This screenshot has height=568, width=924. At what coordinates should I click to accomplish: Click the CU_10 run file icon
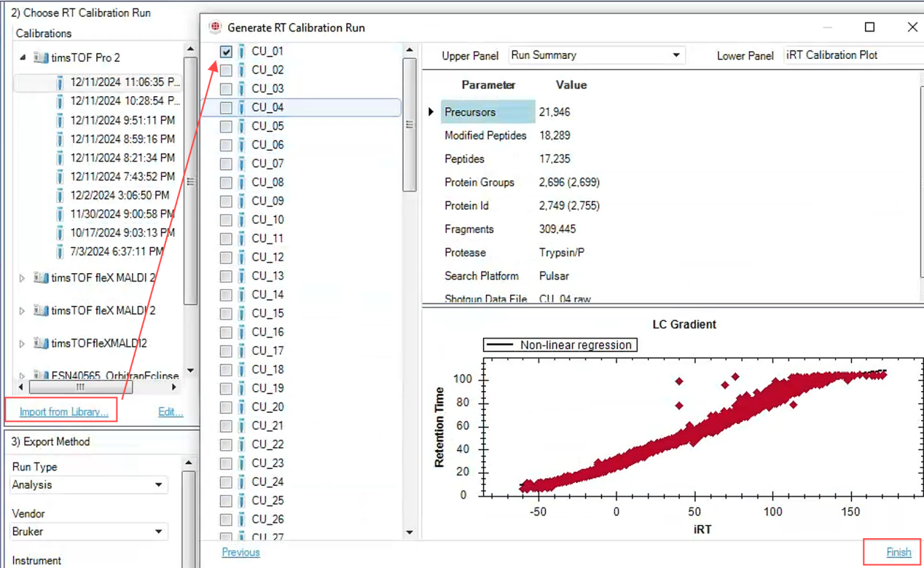[242, 220]
